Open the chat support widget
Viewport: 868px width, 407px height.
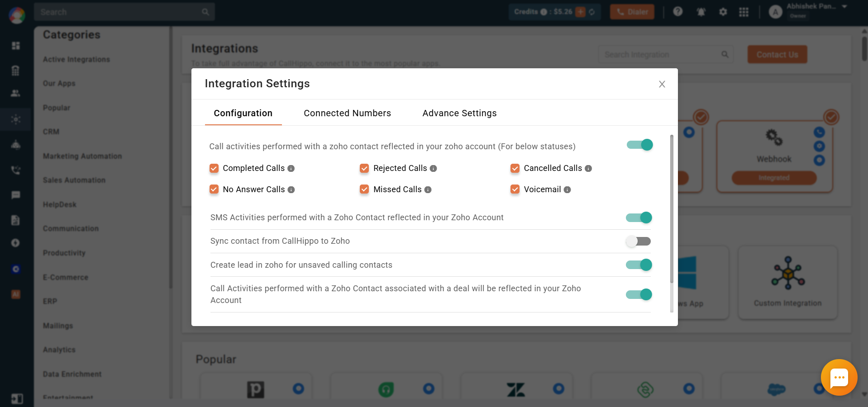click(x=839, y=378)
